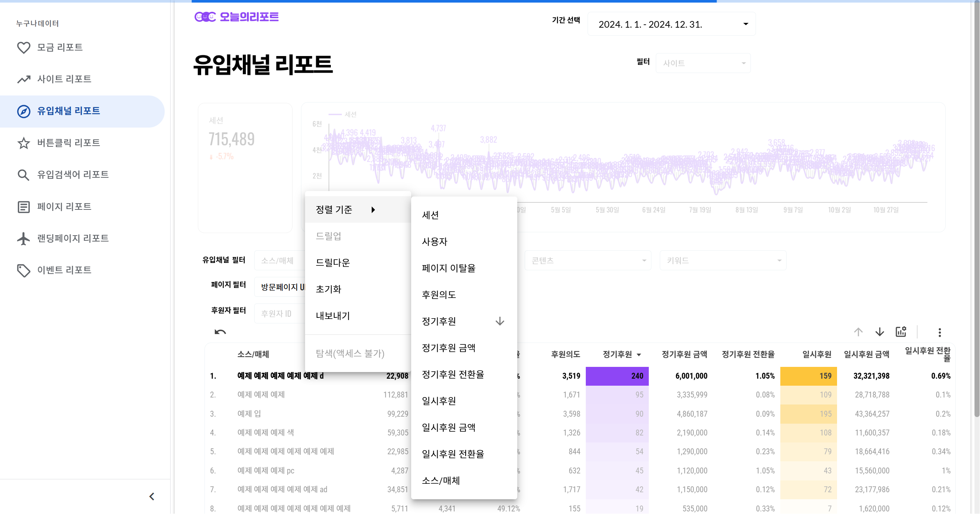980x514 pixels.
Task: Click the 일시후원 column header
Action: 817,354
